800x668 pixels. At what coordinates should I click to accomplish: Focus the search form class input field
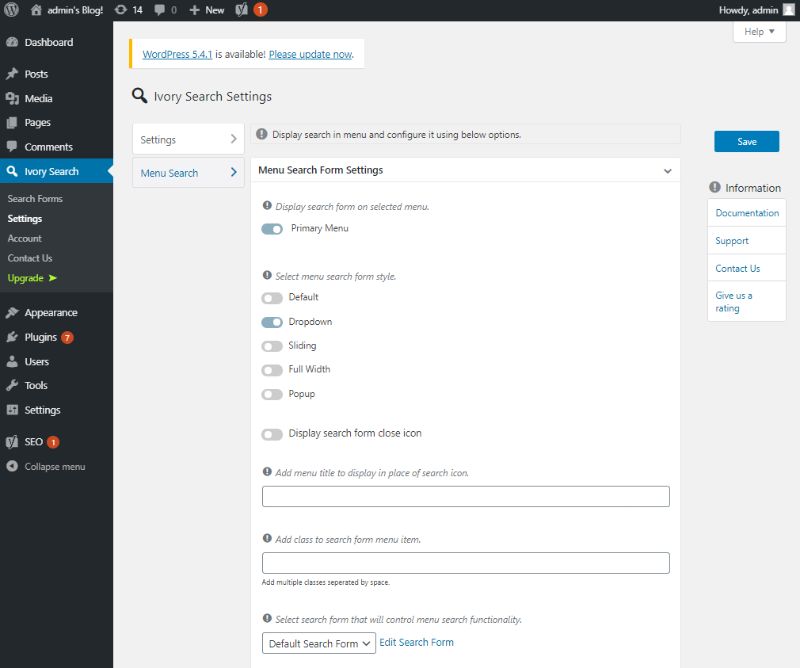[x=466, y=562]
